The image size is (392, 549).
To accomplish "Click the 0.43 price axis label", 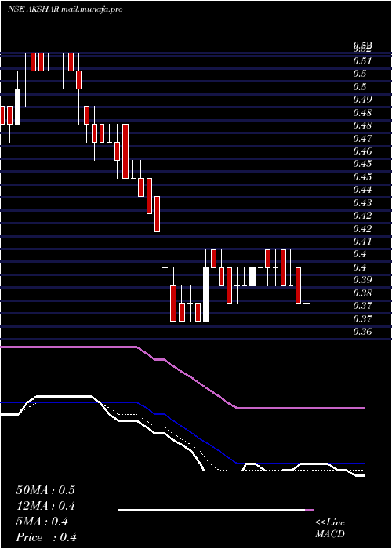I will [362, 203].
